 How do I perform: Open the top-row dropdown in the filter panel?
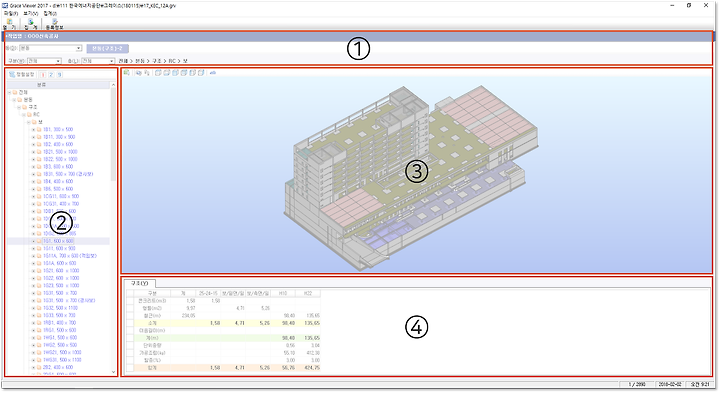tap(50, 48)
